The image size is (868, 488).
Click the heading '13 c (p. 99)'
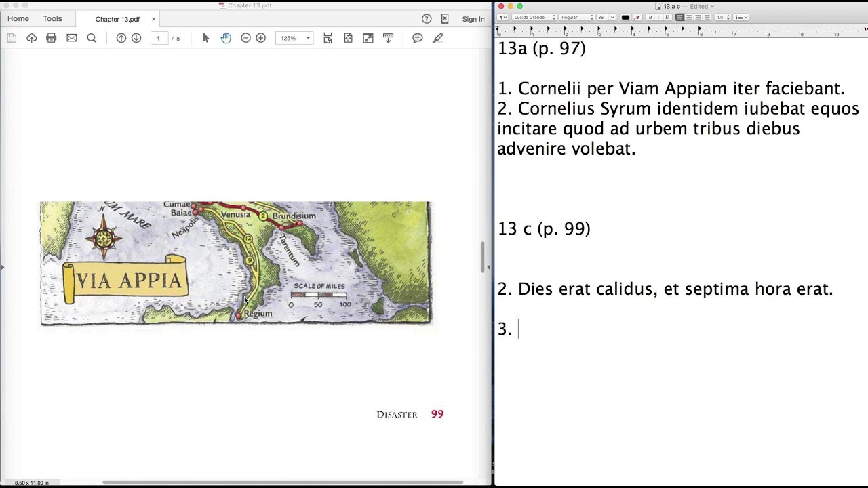(x=544, y=228)
